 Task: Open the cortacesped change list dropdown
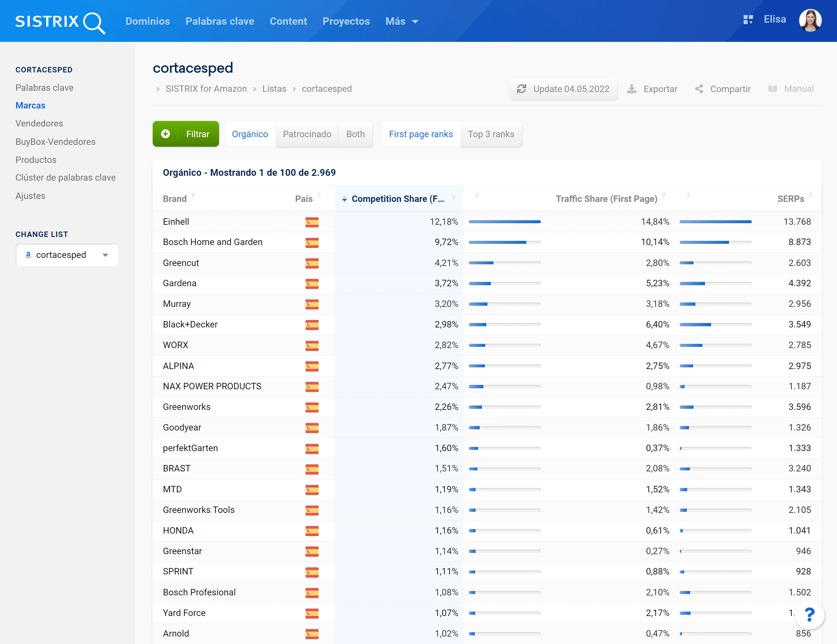[x=67, y=255]
